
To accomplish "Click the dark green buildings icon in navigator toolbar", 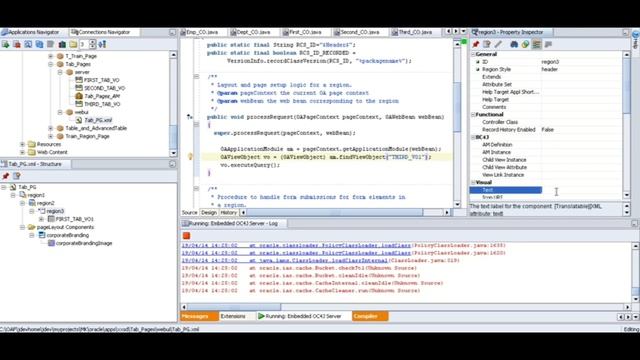I will pyautogui.click(x=62, y=44).
